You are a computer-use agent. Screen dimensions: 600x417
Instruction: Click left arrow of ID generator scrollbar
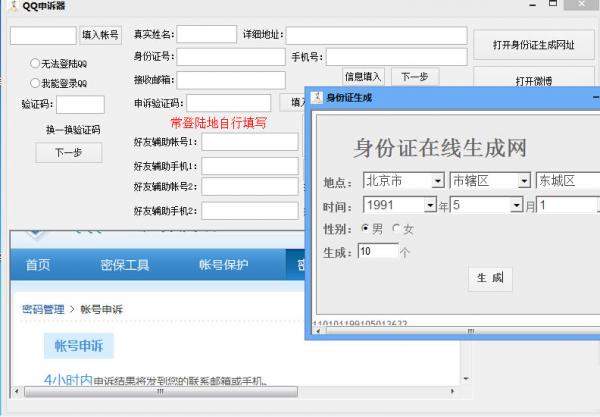point(318,331)
